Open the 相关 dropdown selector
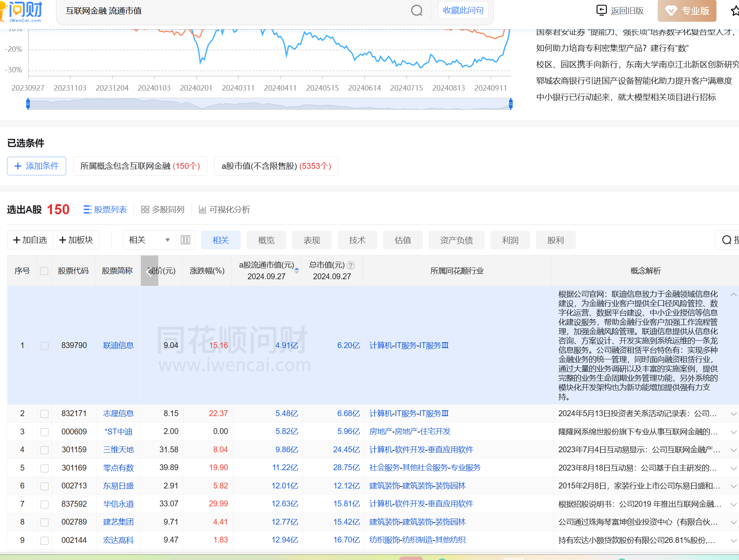739x560 pixels. (149, 240)
